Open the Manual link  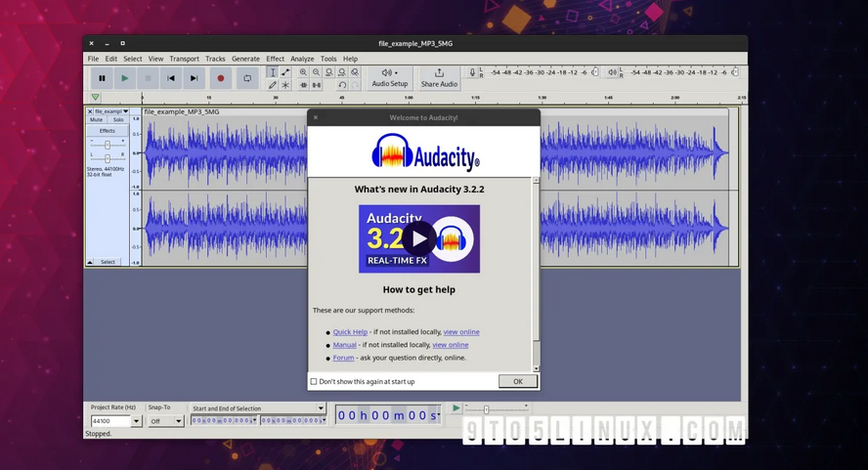344,344
